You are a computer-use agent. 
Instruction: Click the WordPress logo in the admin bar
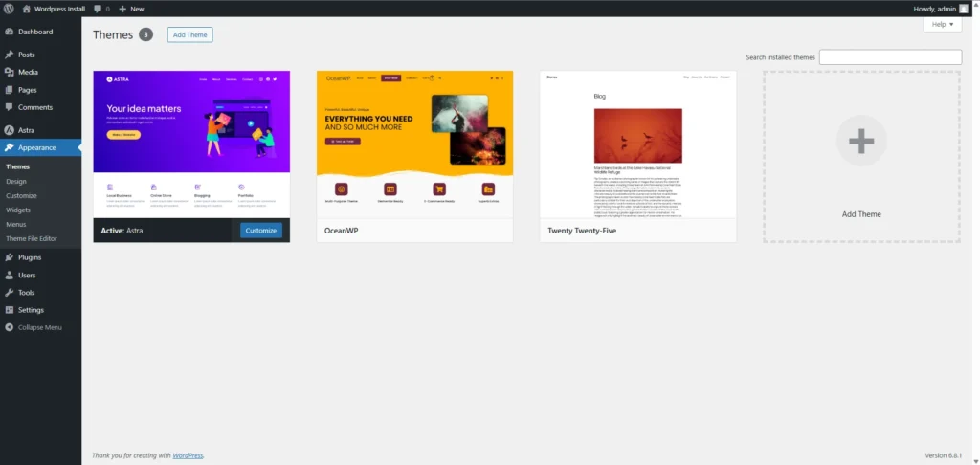8,9
